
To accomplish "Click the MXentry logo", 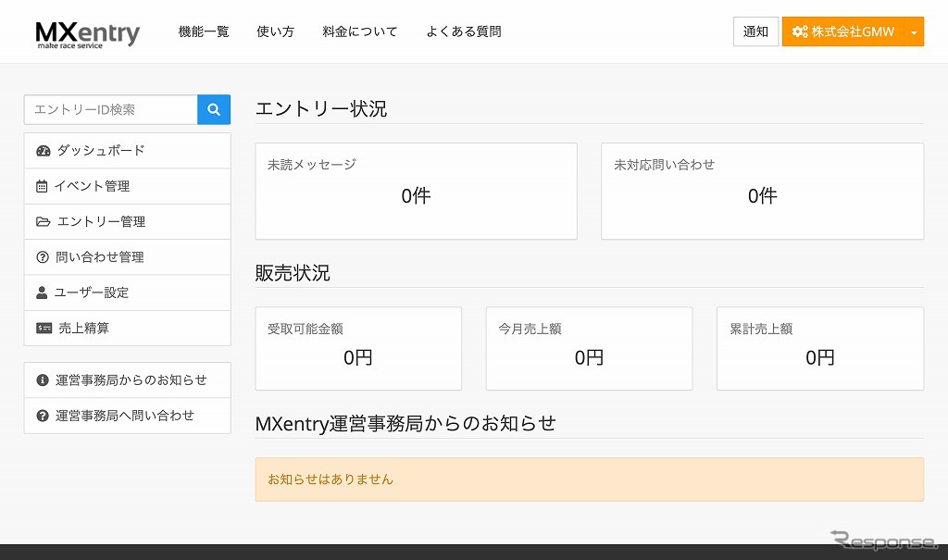I will point(88,33).
